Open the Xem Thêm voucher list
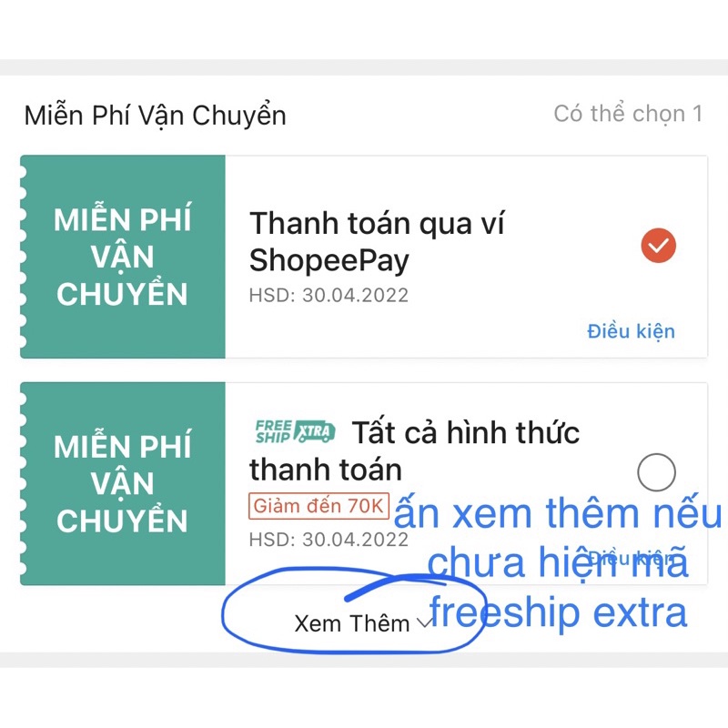 [363, 623]
